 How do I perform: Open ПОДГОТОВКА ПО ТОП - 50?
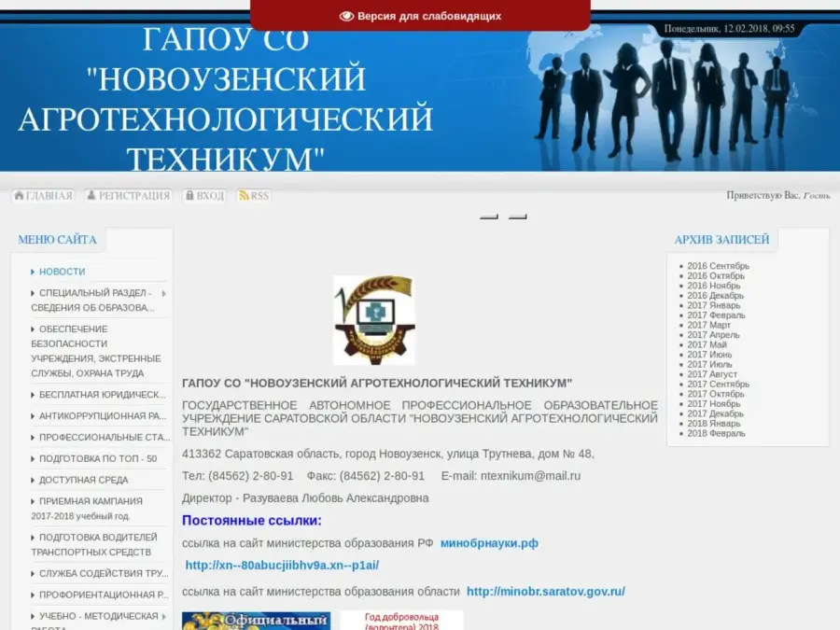pos(98,458)
